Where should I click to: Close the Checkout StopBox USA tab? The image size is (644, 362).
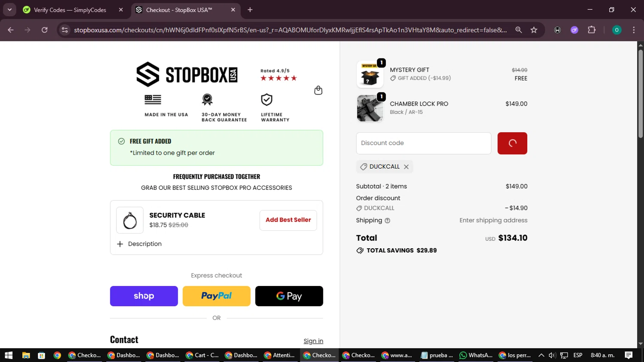(x=233, y=10)
